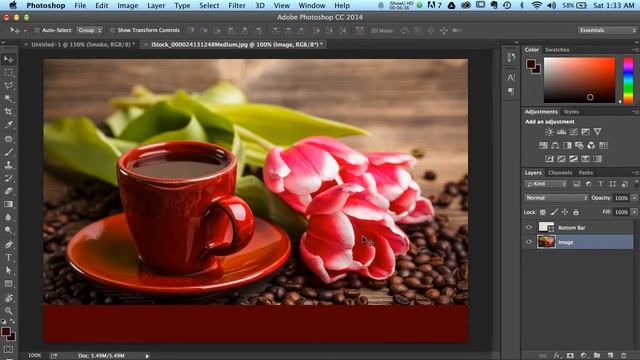Select the Spot Healing Brush tool
The height and width of the screenshot is (360, 640).
(8, 139)
